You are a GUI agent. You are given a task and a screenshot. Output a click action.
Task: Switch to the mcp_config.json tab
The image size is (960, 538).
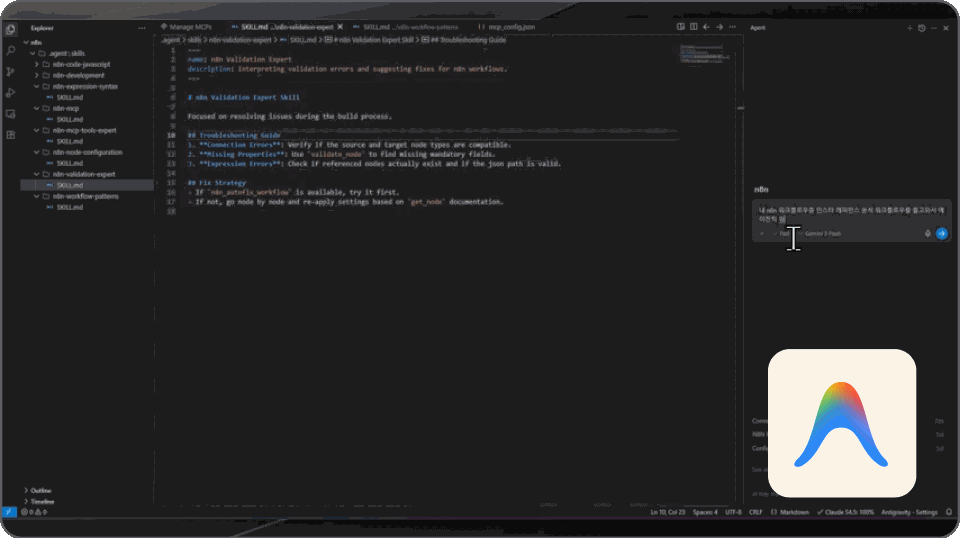(506, 27)
